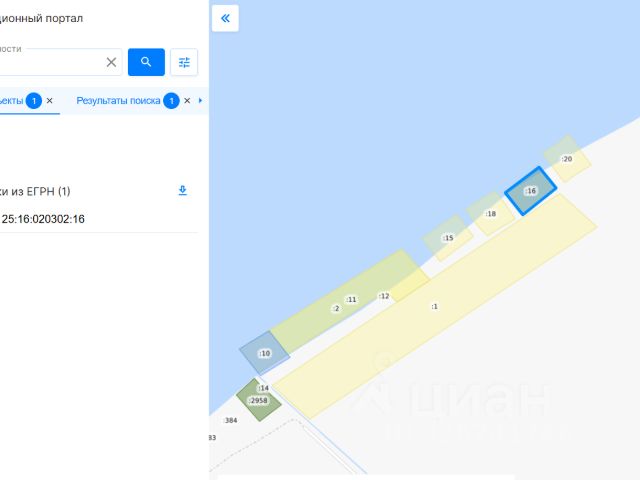Select blue parcel :10 on map
Viewport: 640px width, 480px height.
[264, 353]
